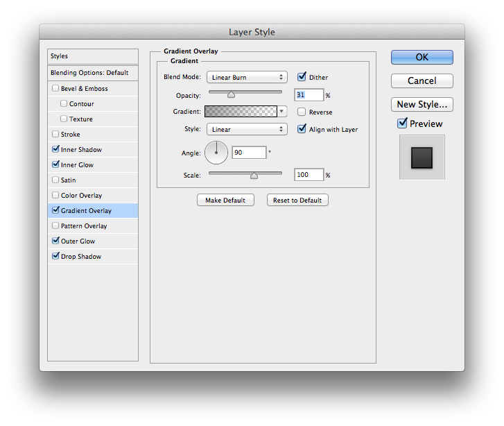Uncheck the Outer Glow checkbox
This screenshot has height=426, width=504.
pos(55,241)
